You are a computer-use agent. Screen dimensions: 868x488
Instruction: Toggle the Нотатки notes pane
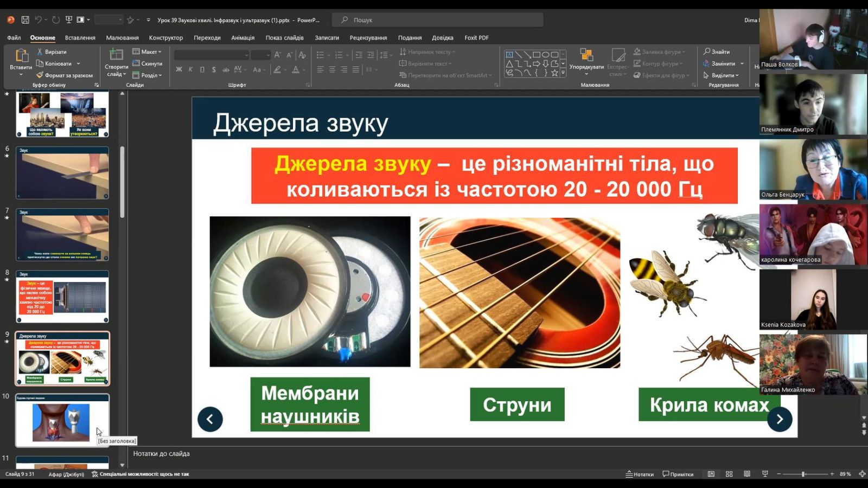click(640, 474)
